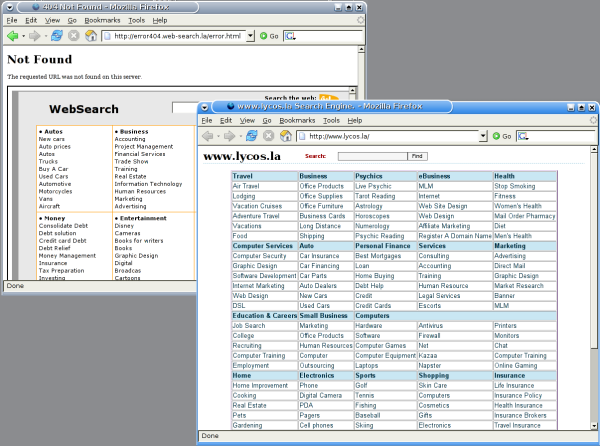Open window menu button of 404 Not Found titlebar
600x446 pixels.
(10, 7)
